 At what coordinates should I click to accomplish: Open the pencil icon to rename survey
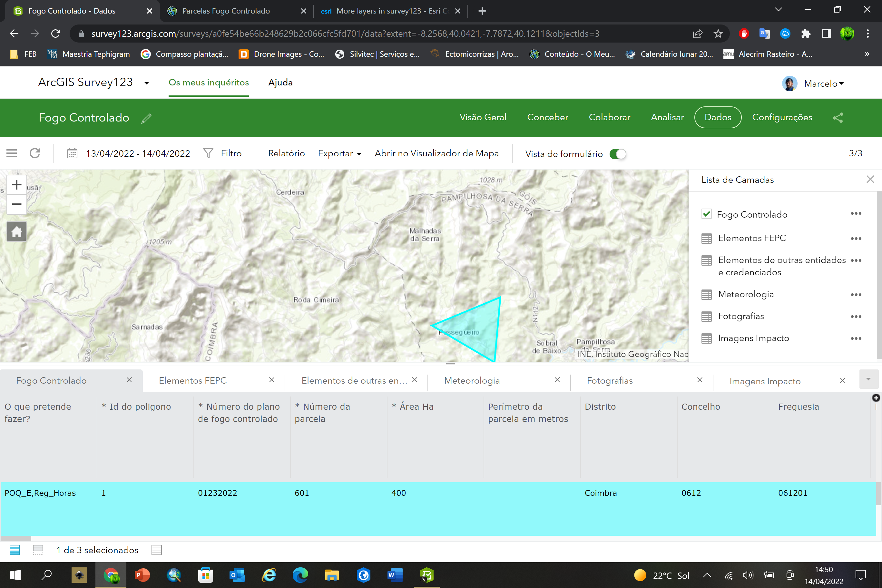(146, 118)
